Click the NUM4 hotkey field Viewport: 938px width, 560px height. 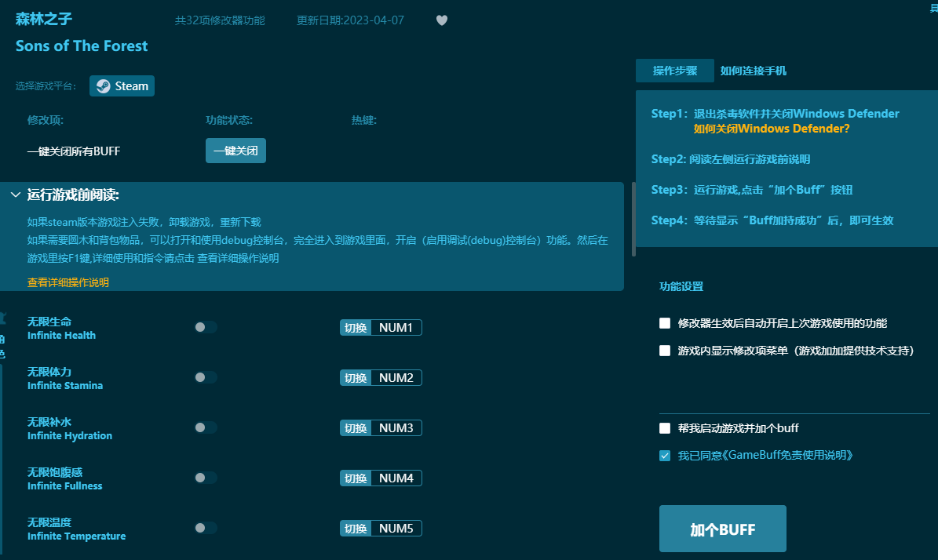click(x=396, y=478)
